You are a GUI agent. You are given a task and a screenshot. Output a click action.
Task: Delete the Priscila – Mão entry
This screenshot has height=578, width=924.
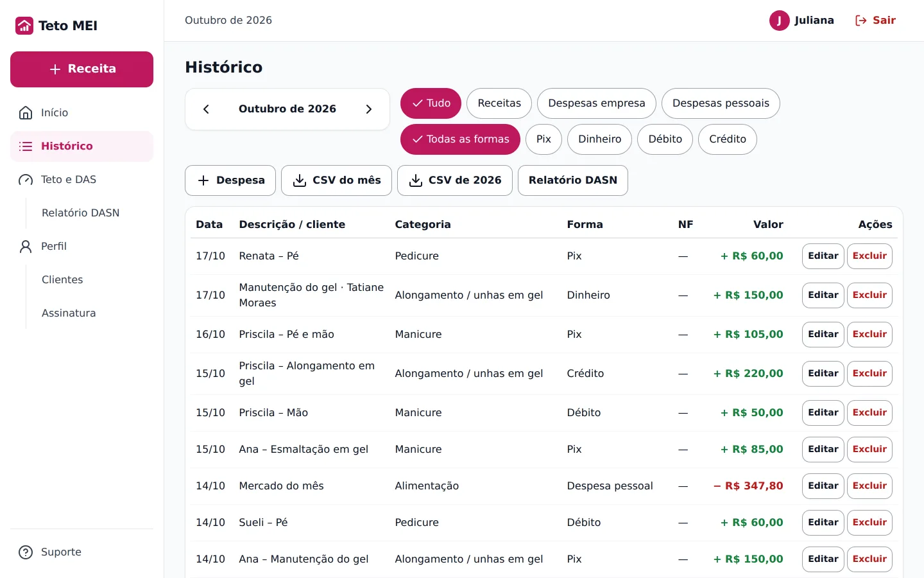[869, 413]
